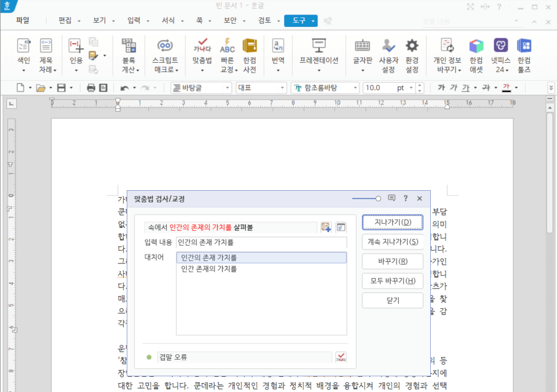Click the font color 가 swatch
Screen dimensions: 557x392
tap(506, 87)
